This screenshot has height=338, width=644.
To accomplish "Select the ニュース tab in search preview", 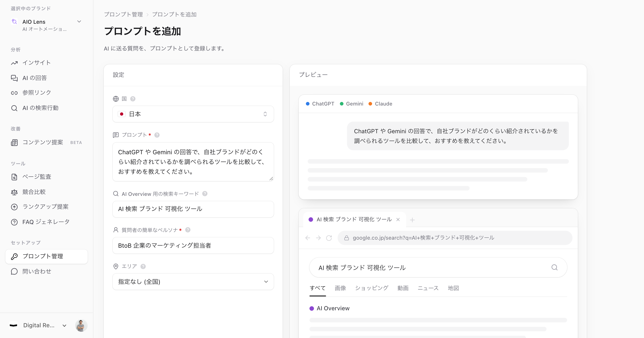I will 428,288.
